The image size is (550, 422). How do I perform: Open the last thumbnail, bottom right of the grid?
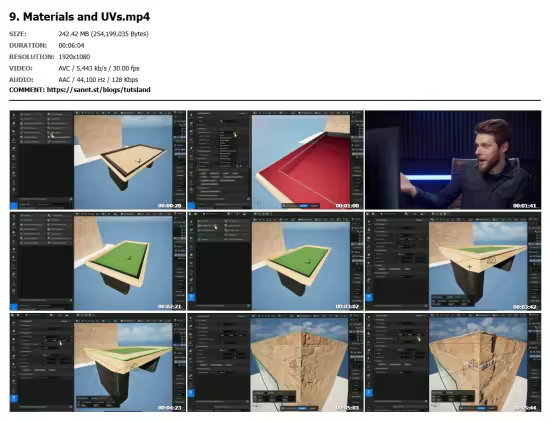(x=453, y=362)
